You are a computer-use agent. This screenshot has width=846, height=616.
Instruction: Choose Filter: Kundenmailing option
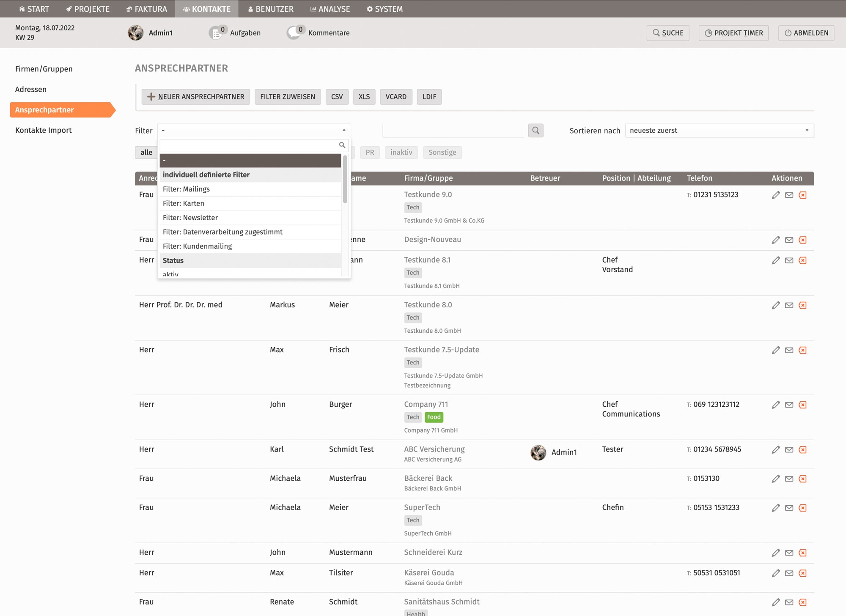[197, 246]
